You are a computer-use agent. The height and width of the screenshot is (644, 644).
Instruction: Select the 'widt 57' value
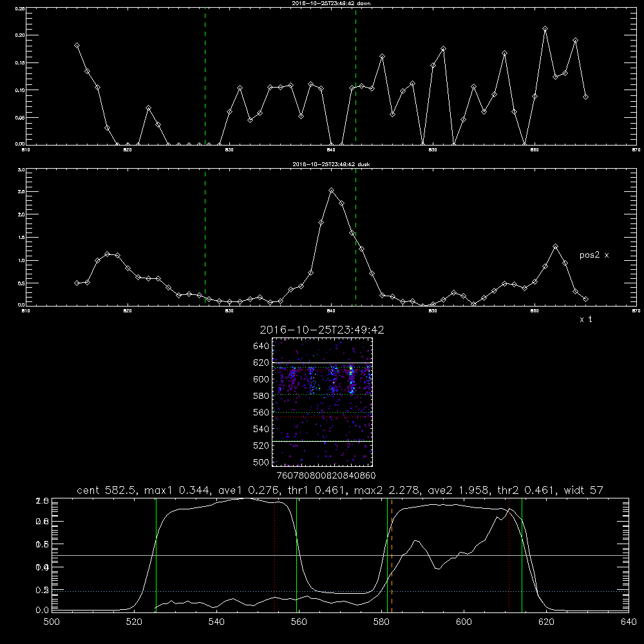click(583, 490)
